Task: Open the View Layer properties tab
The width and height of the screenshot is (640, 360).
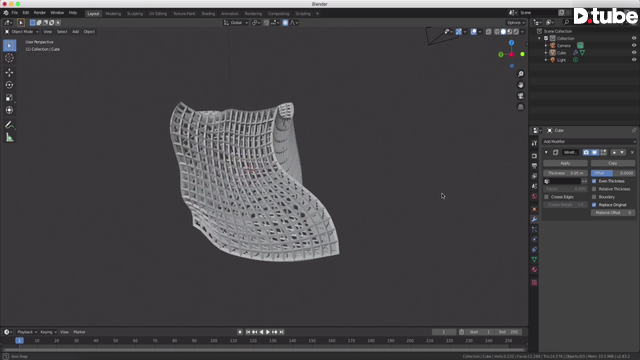Action: coord(534,176)
